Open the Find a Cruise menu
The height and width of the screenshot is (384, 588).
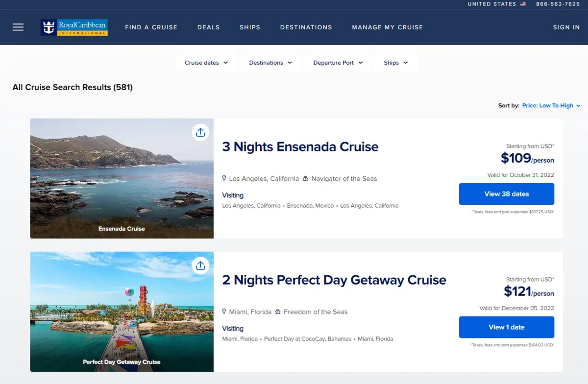[x=151, y=27]
